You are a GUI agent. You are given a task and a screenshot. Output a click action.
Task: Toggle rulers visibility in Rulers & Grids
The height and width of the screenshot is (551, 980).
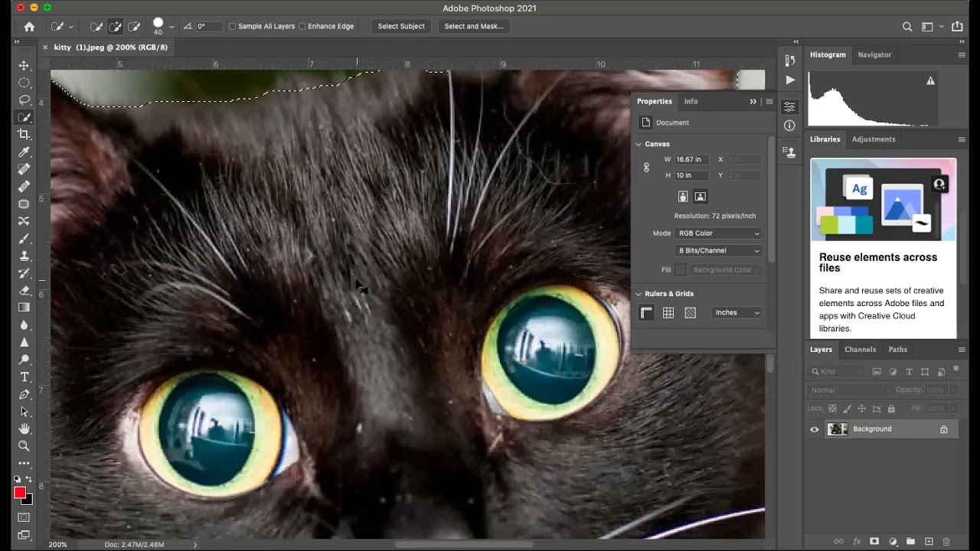(646, 312)
